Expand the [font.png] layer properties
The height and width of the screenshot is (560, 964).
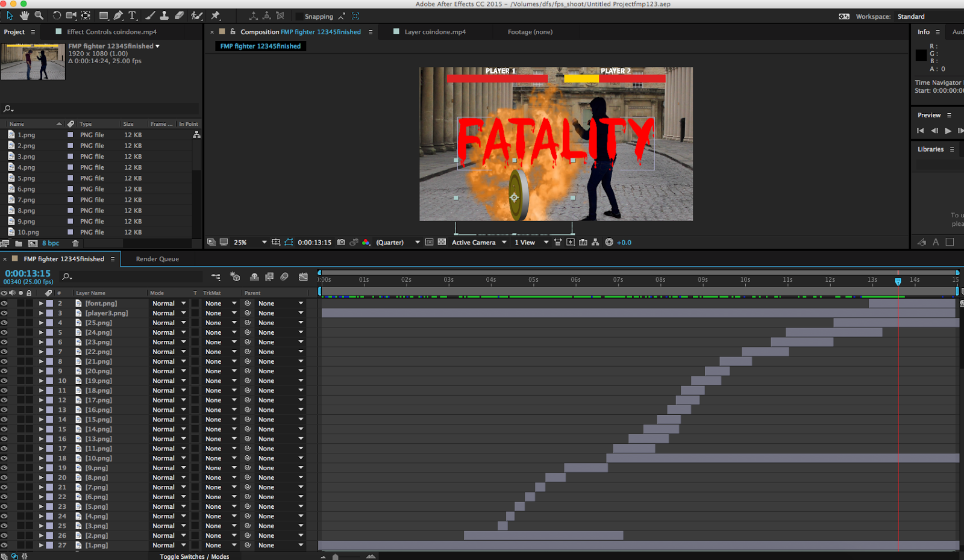click(x=42, y=303)
